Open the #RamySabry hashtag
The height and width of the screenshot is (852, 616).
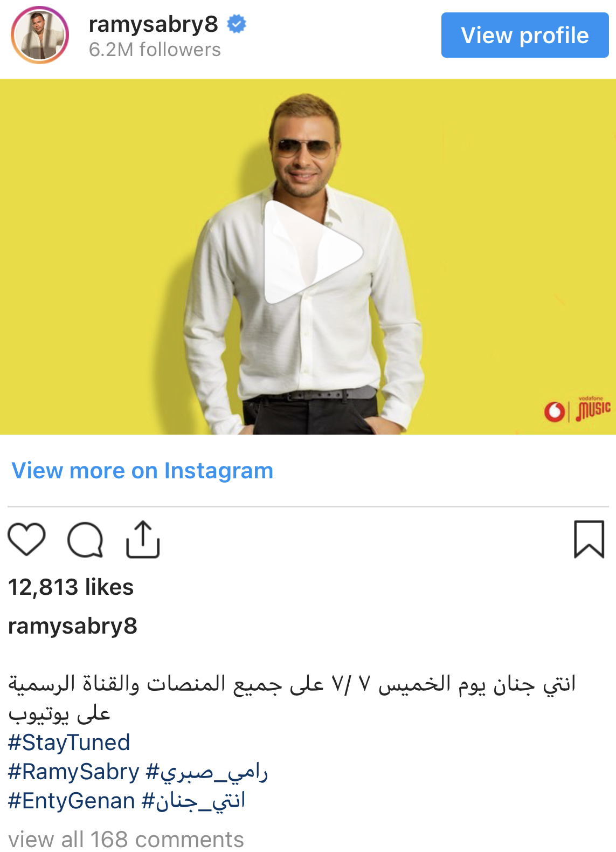[x=74, y=772]
